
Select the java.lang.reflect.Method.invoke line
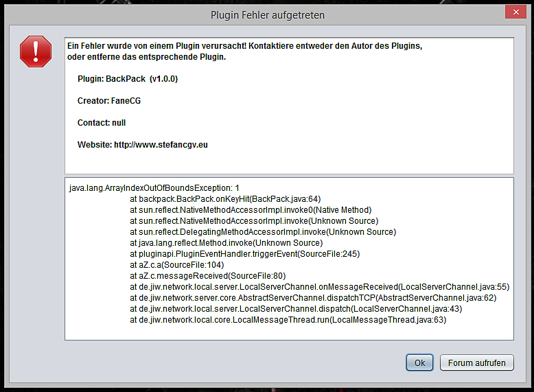(226, 242)
